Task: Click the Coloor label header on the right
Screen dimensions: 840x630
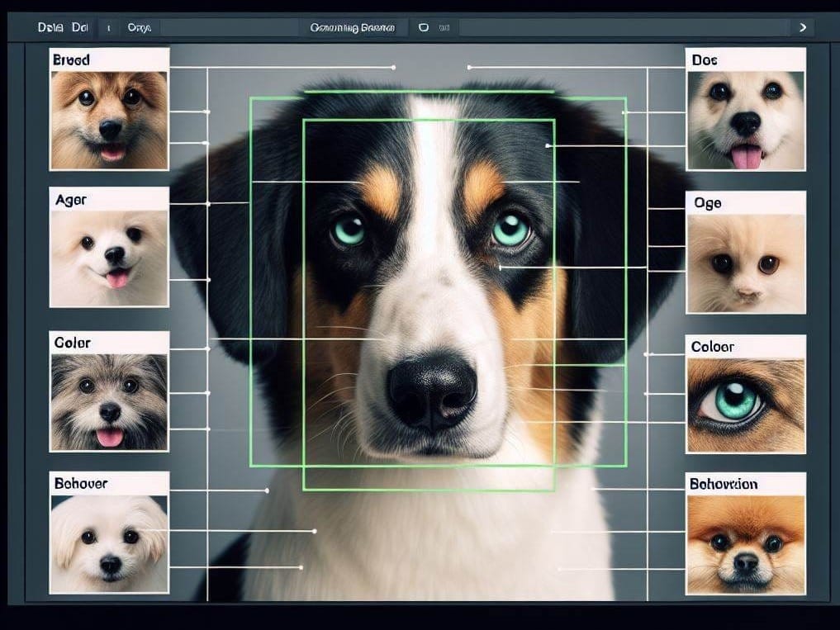Action: 712,346
